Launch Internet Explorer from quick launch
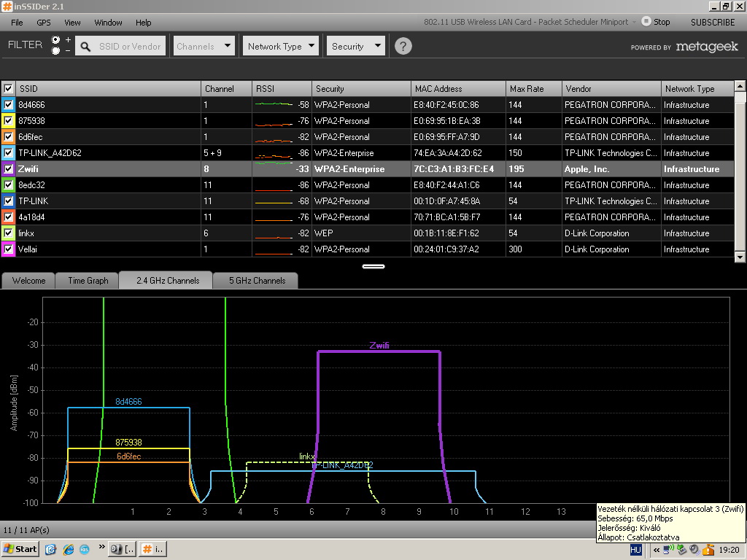The width and height of the screenshot is (747, 560). tap(68, 549)
